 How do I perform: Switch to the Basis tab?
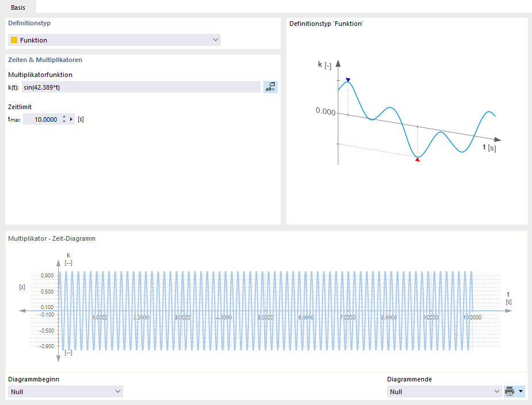pyautogui.click(x=18, y=7)
